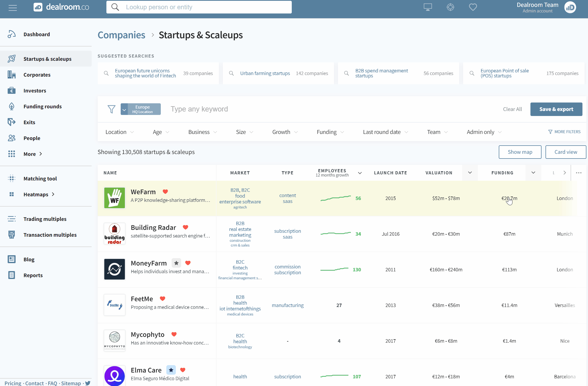The image size is (588, 386).
Task: Expand the Location filter dropdown
Action: [x=120, y=132]
